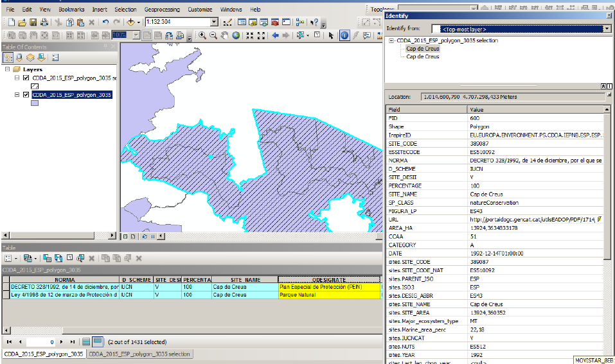The width and height of the screenshot is (615, 364).
Task: Uncheck the CDDA_2015_ESP_polygon_3035 selection layer checkbox
Action: 26,78
